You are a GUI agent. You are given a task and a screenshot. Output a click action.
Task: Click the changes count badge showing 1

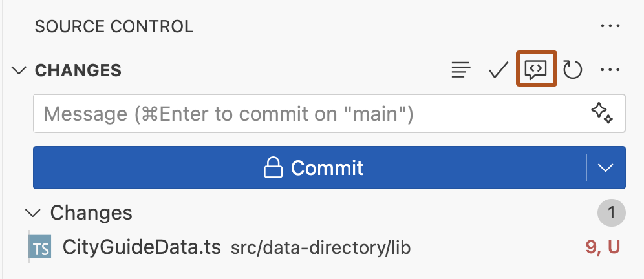[611, 212]
